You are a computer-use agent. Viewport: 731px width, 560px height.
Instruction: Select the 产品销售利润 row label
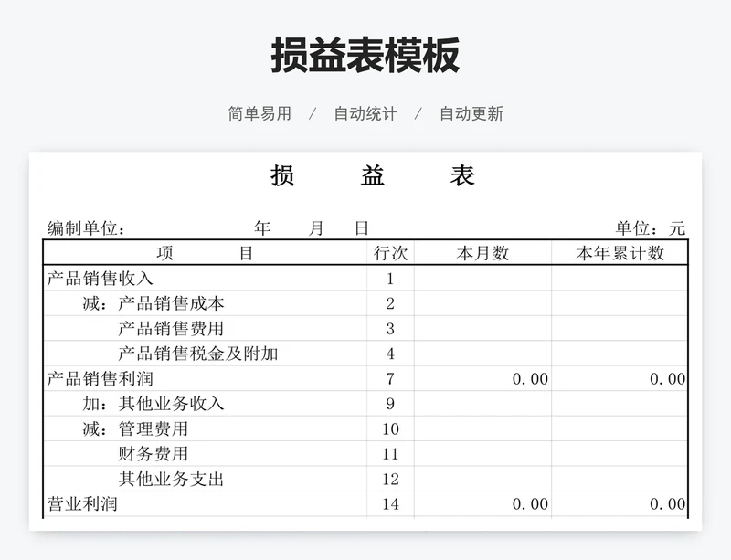pos(100,378)
